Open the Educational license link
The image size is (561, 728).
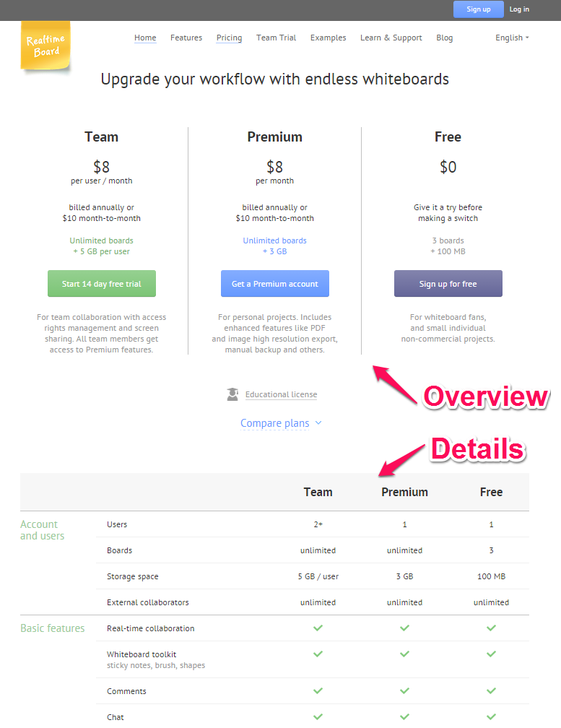pos(281,394)
